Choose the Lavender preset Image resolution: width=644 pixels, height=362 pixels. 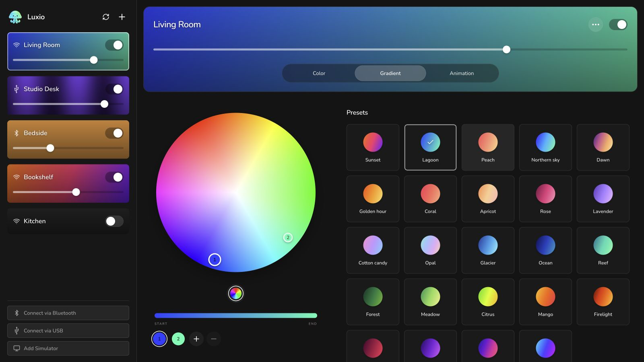[x=603, y=199]
